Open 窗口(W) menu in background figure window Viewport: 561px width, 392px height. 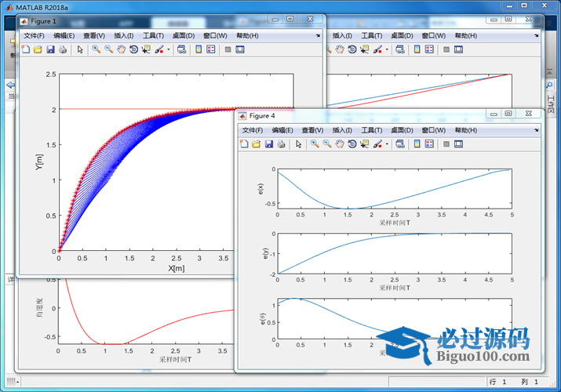[x=434, y=36]
